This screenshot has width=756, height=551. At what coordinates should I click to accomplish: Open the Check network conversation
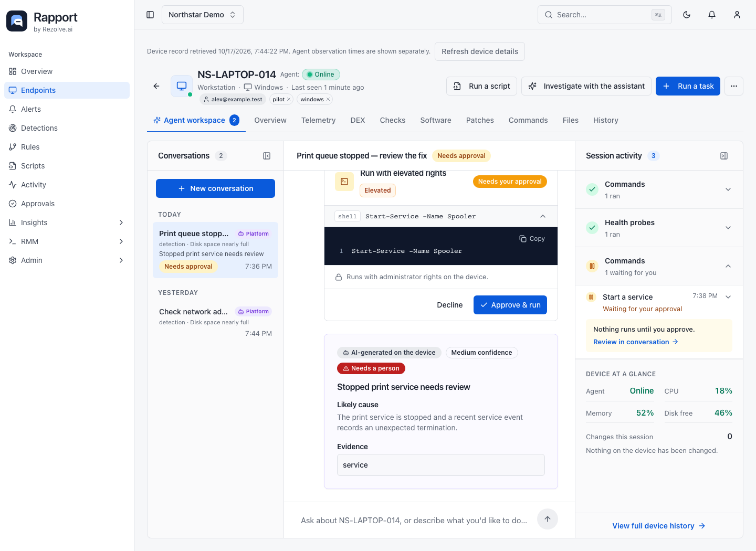point(215,322)
